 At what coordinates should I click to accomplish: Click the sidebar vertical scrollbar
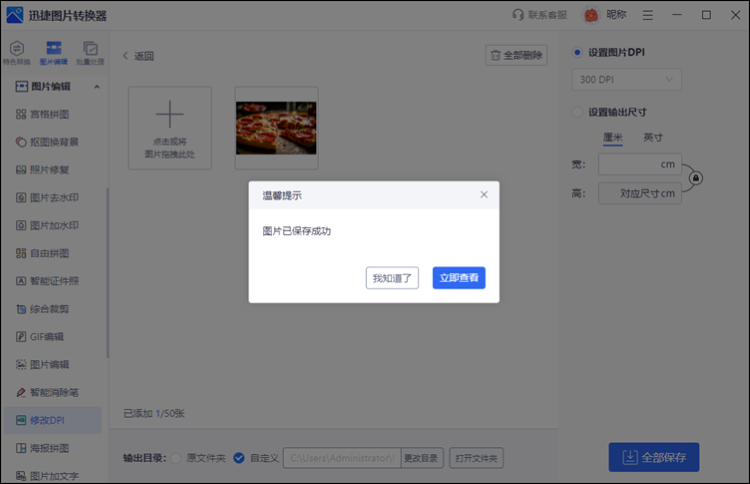coord(108,273)
